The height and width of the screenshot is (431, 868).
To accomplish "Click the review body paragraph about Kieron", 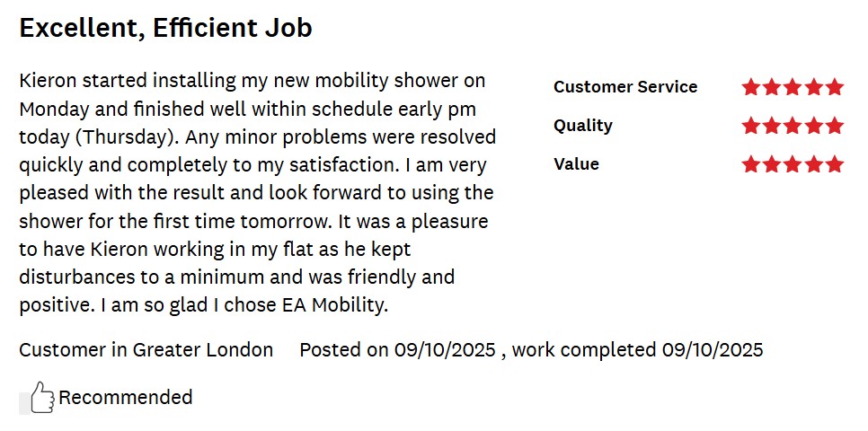I will pos(257,193).
